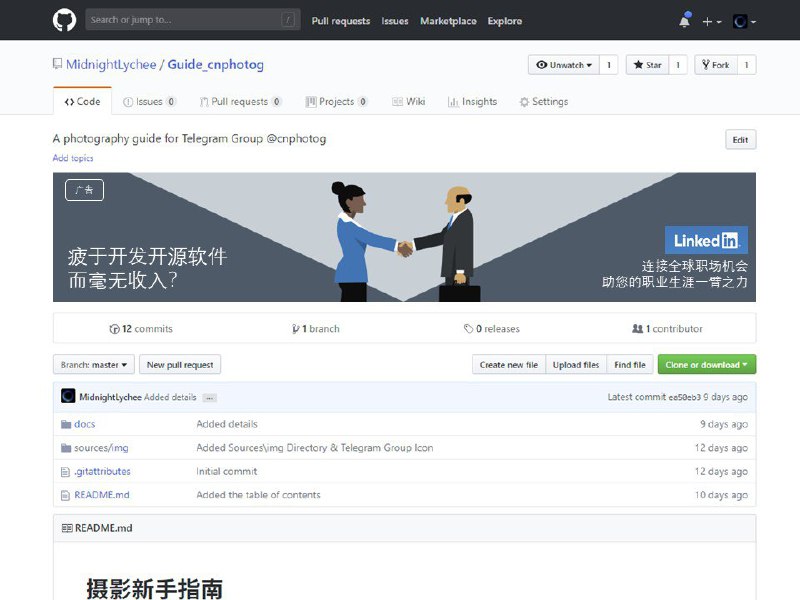Go to Marketplace
Image resolution: width=800 pixels, height=600 pixels.
[448, 21]
